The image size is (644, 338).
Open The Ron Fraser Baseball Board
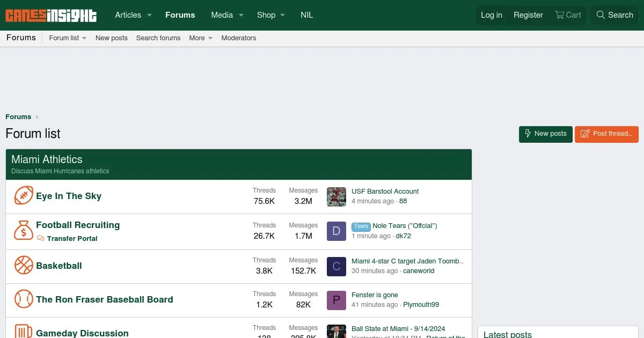(105, 299)
